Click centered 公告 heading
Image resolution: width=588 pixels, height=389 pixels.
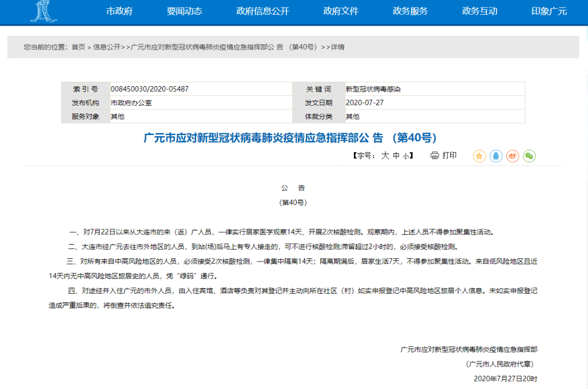[293, 188]
